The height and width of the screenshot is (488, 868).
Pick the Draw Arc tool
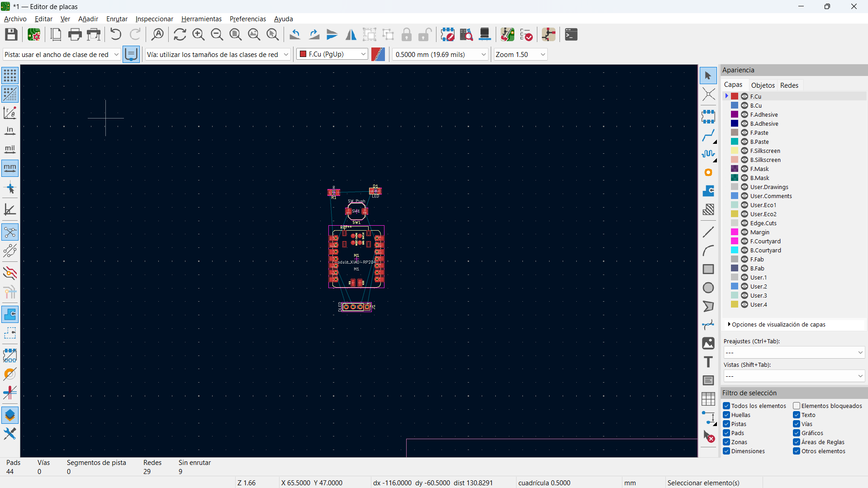pyautogui.click(x=708, y=251)
